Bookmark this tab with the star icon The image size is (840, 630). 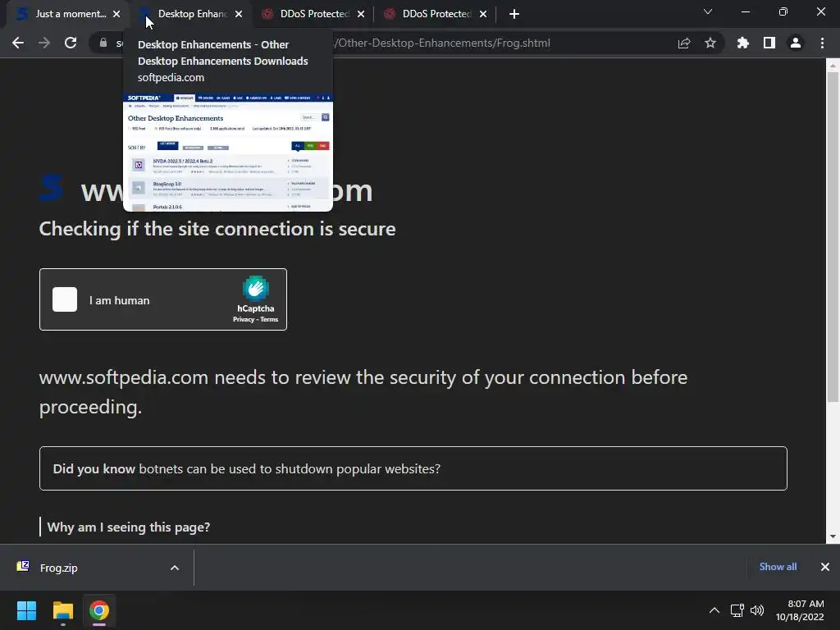(x=710, y=43)
